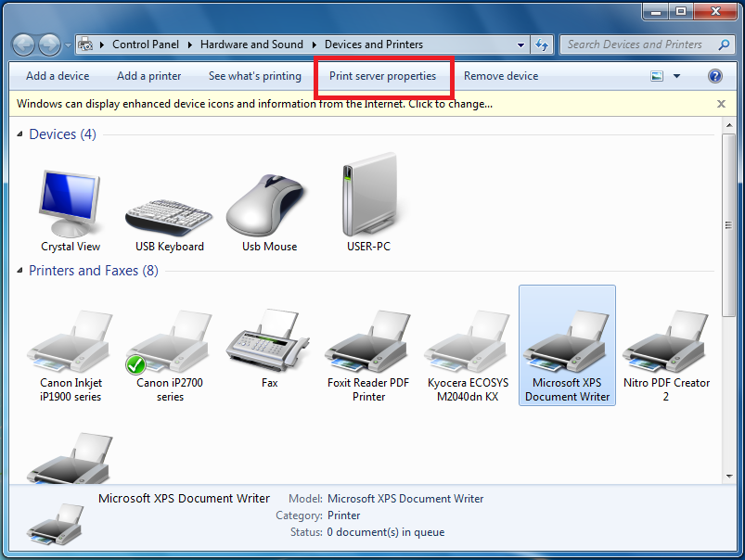Image resolution: width=745 pixels, height=560 pixels.
Task: Go to Hardware and Sound breadcrumb
Action: 251,45
